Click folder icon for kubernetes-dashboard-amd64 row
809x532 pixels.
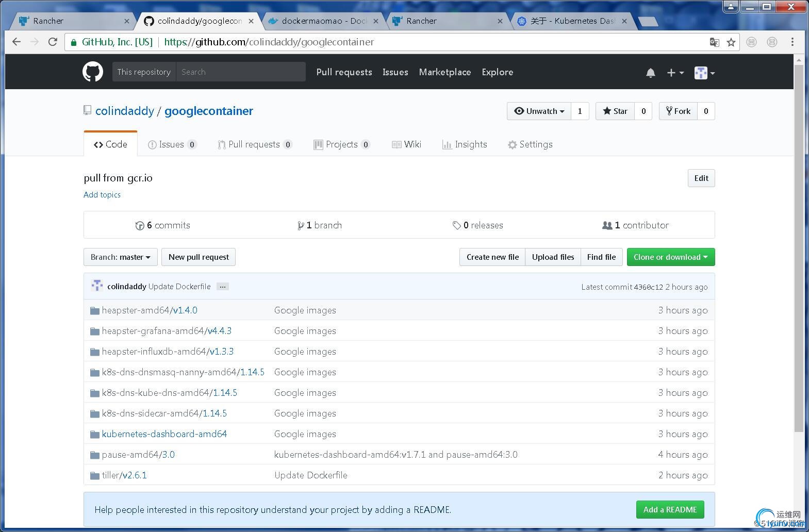pyautogui.click(x=95, y=435)
